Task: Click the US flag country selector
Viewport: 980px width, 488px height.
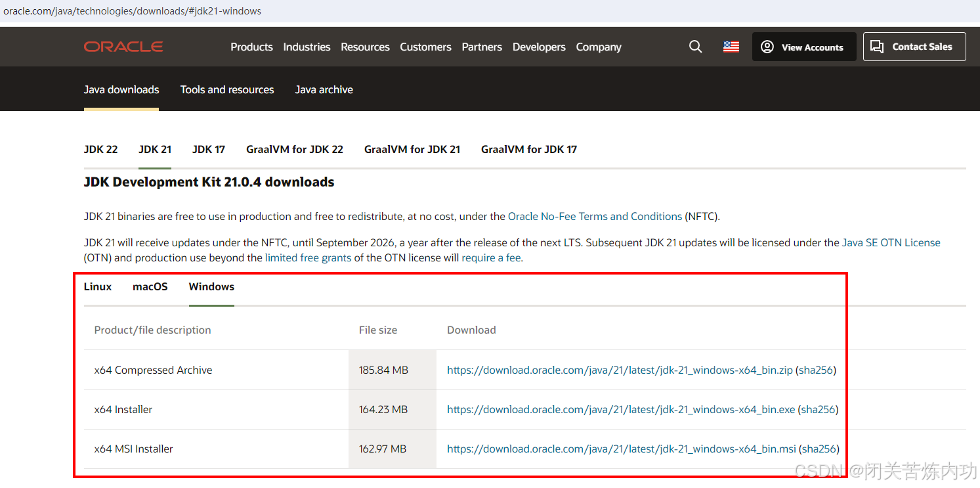Action: [x=731, y=47]
